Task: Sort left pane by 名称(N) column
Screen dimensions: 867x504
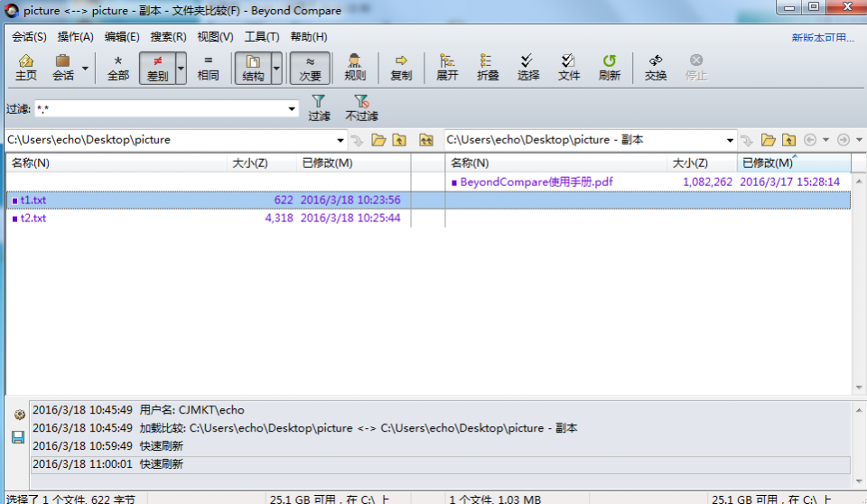Action: 117,163
